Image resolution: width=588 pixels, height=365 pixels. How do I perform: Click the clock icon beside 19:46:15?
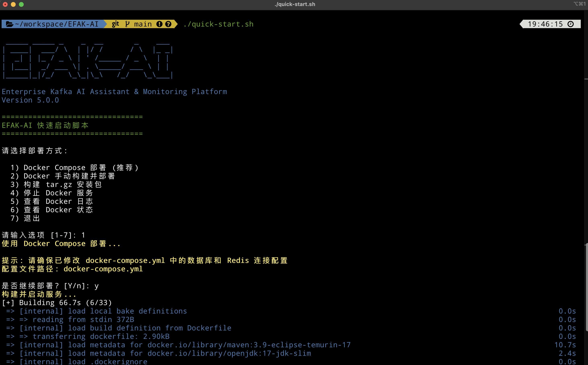point(571,24)
